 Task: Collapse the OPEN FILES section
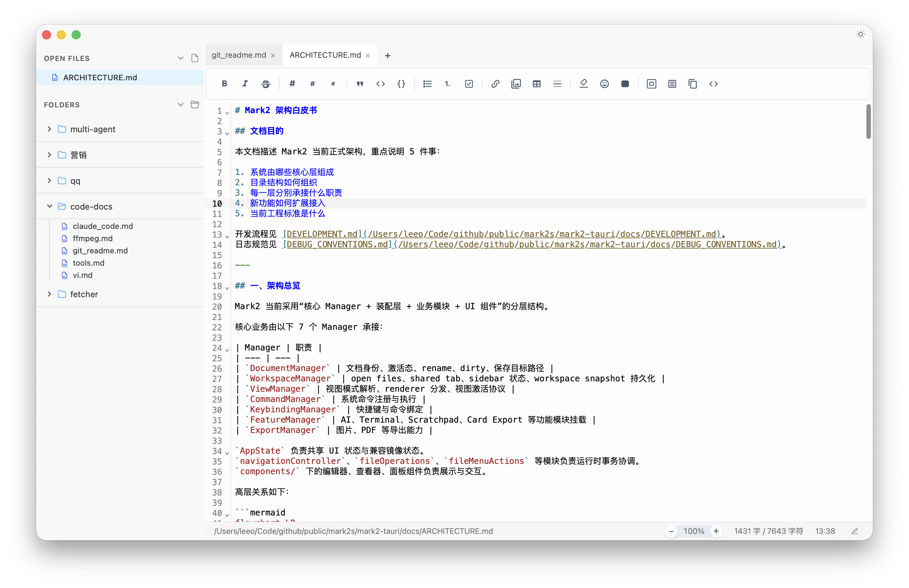pos(180,58)
